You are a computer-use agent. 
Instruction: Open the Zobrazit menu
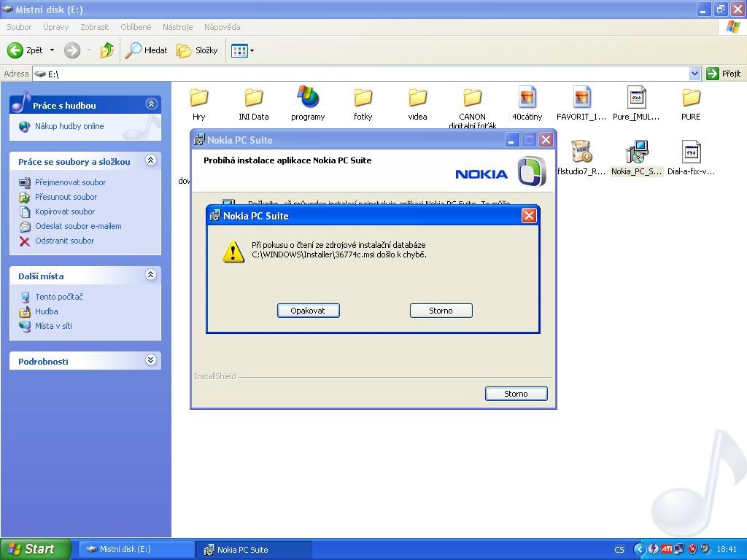click(x=94, y=27)
